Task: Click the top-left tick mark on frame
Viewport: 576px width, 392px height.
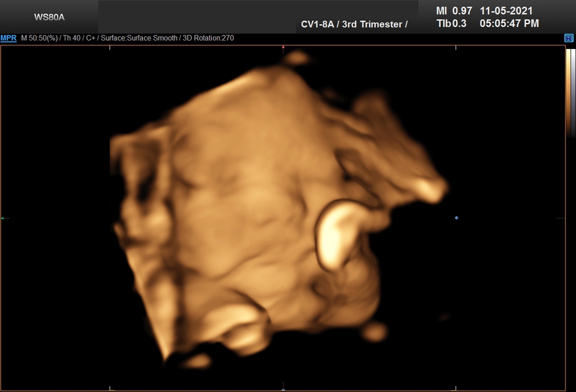Action: 110,48
